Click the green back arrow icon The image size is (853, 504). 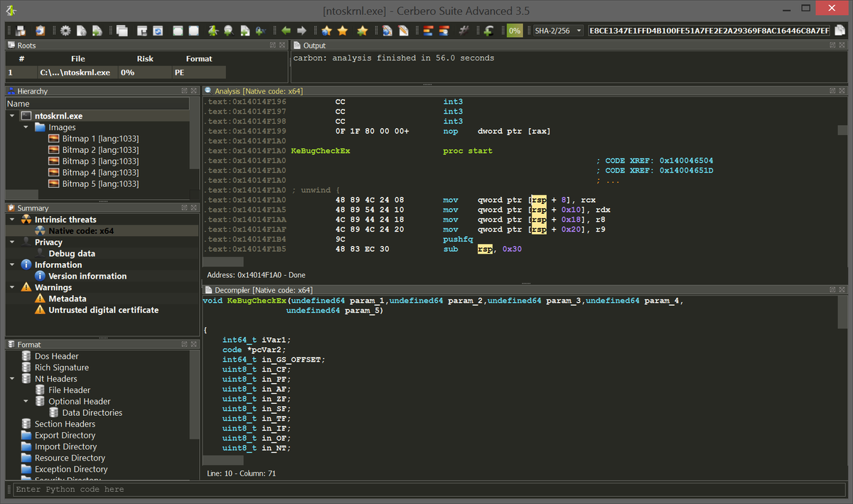coord(286,31)
